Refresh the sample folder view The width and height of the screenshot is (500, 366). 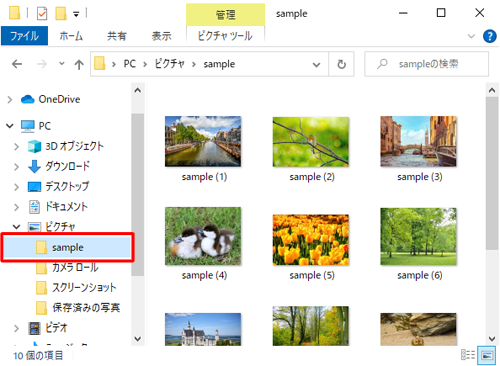pyautogui.click(x=341, y=64)
